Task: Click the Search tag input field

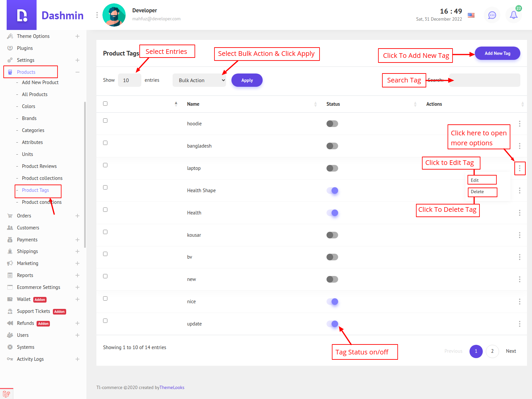Action: coord(484,80)
